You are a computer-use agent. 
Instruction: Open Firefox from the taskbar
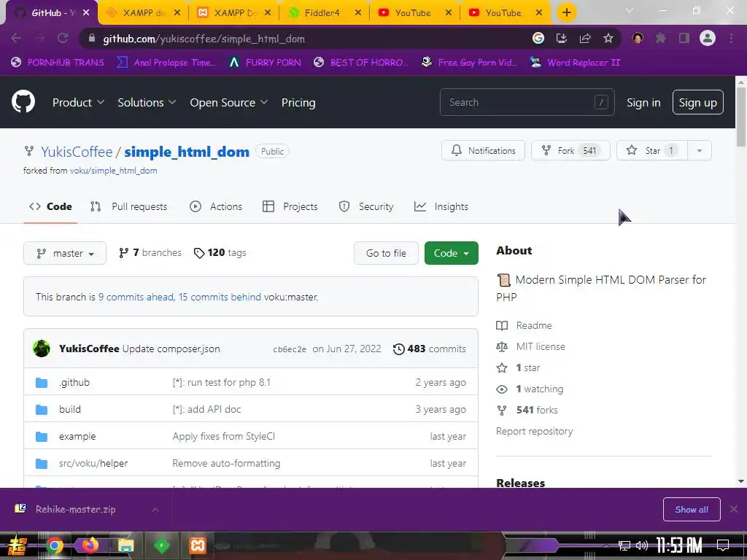point(90,545)
